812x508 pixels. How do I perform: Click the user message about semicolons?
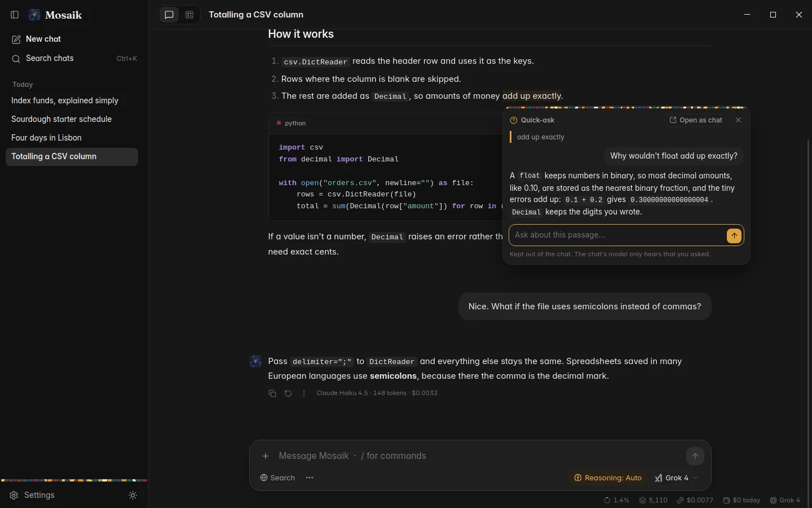pos(585,306)
